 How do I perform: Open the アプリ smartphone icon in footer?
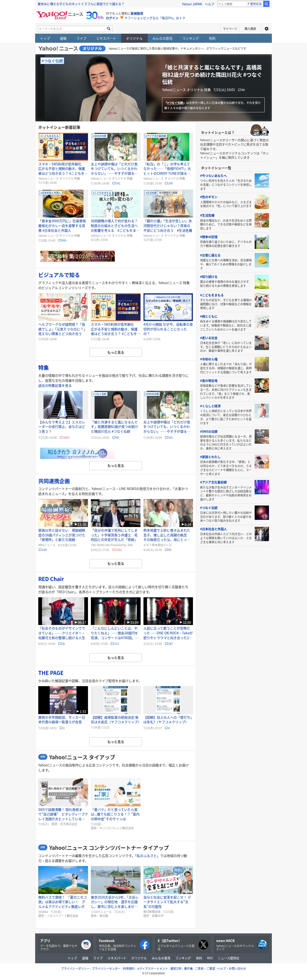point(86,945)
